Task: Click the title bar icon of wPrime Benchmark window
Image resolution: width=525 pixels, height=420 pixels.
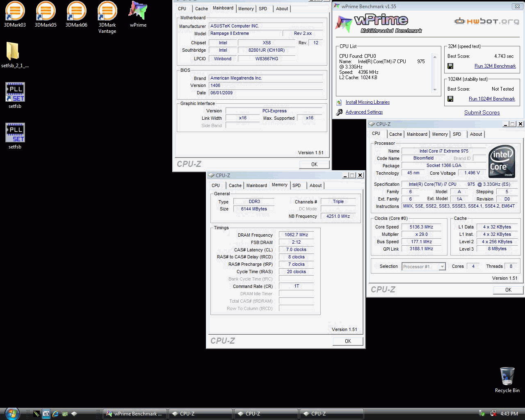Action: 337,6
